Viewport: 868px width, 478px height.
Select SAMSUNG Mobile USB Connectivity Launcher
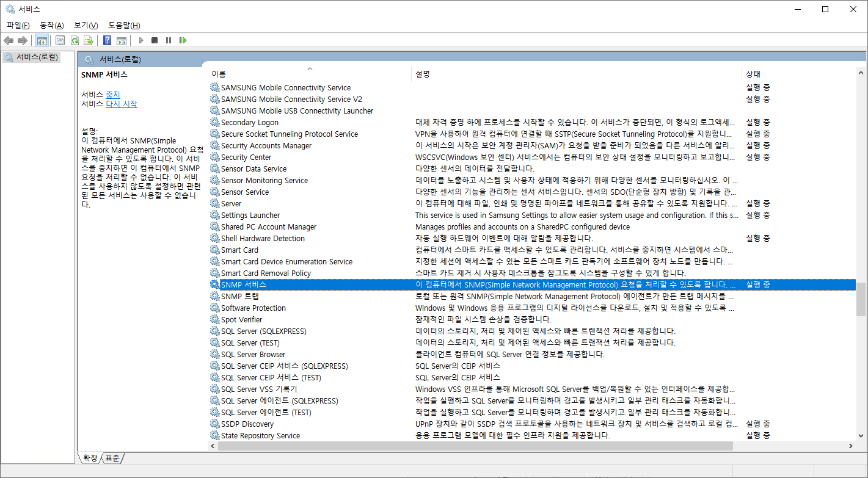tap(297, 110)
